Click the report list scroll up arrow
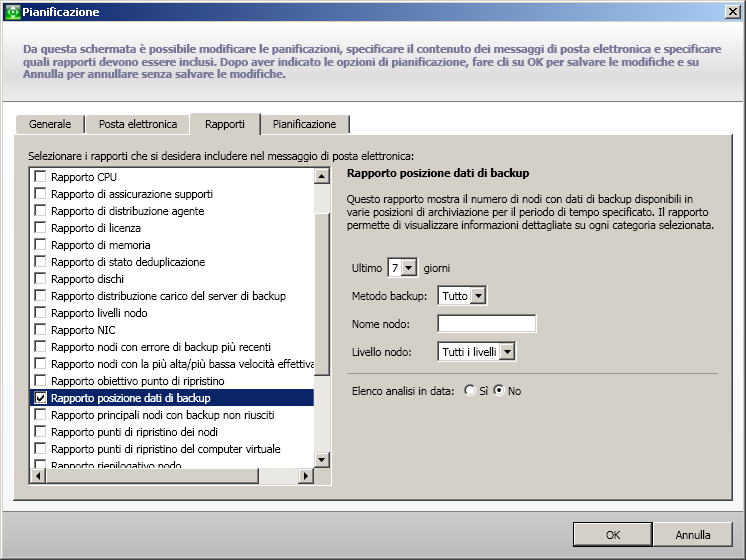This screenshot has width=746, height=560. coord(322,176)
